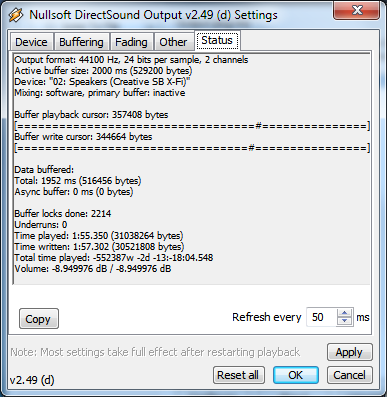The height and width of the screenshot is (397, 387).
Task: Decrease refresh interval with down arrow
Action: coord(344,321)
